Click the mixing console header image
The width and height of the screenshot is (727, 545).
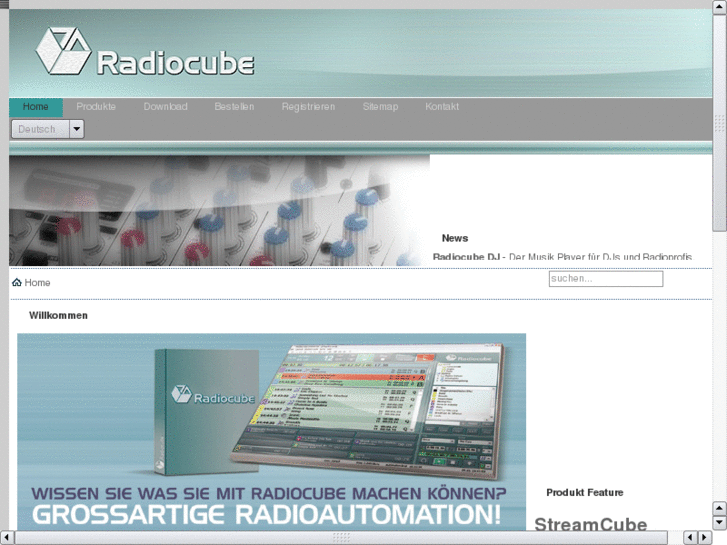219,211
